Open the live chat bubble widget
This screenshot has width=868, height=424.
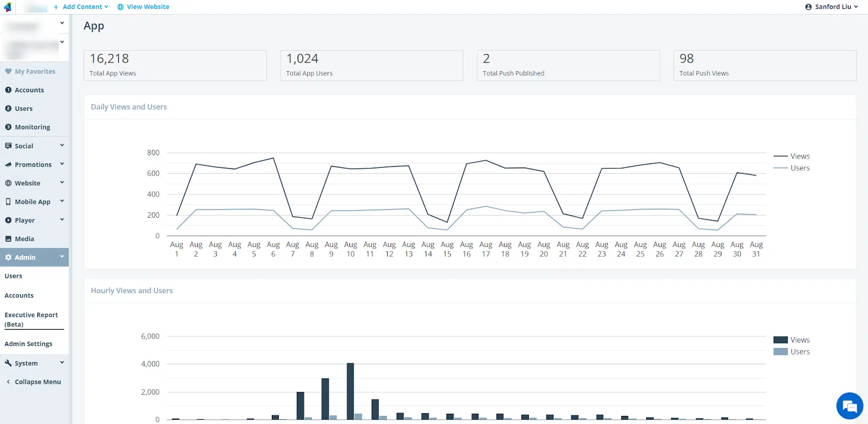coord(850,406)
